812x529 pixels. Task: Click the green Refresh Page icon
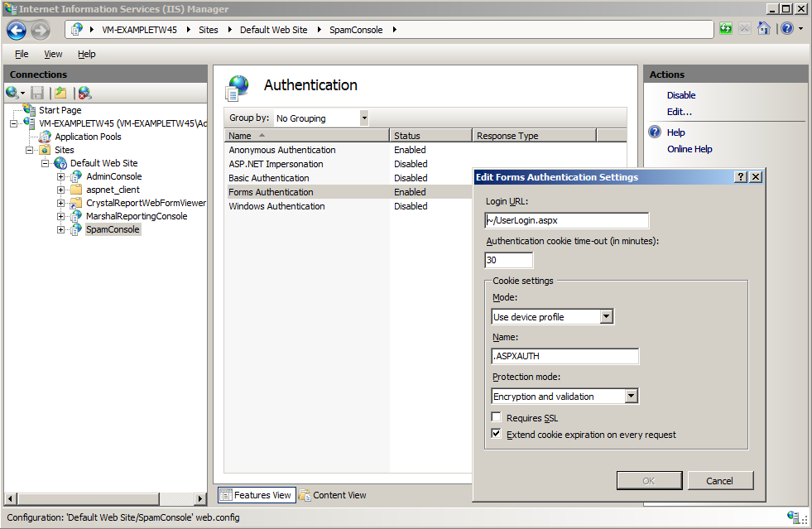coord(726,29)
